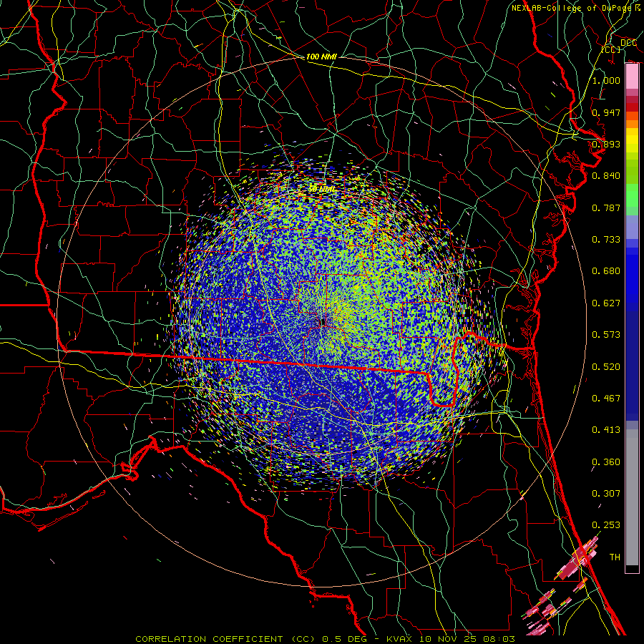Click the TH threshold label
Viewport: 644px width, 644px height.
point(615,557)
